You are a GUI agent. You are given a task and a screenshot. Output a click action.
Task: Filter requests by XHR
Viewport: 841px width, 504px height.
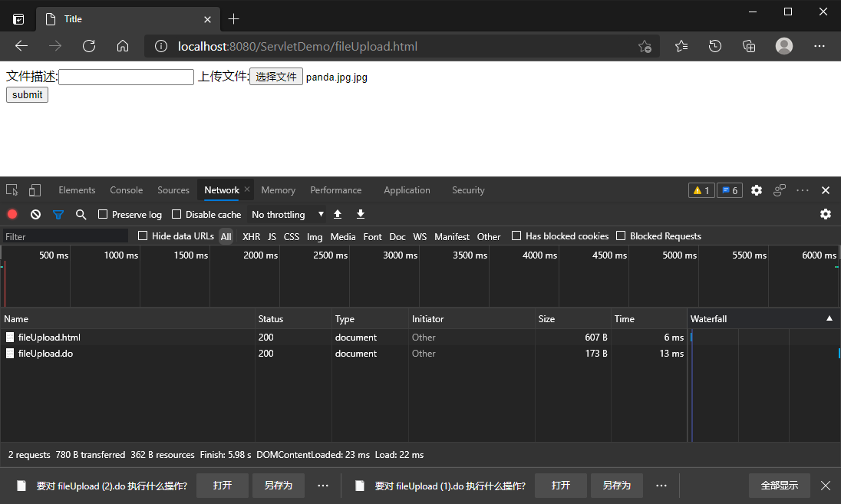pos(251,236)
